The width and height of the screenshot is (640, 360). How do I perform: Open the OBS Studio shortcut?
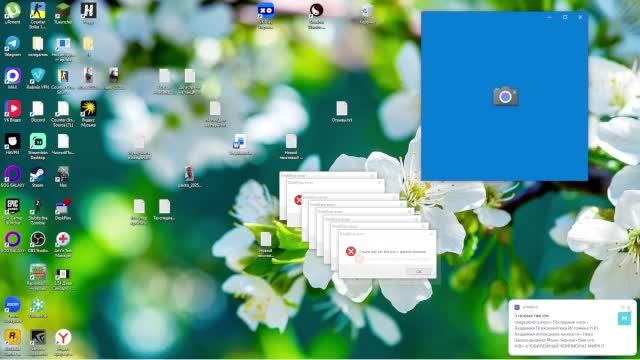click(x=38, y=239)
